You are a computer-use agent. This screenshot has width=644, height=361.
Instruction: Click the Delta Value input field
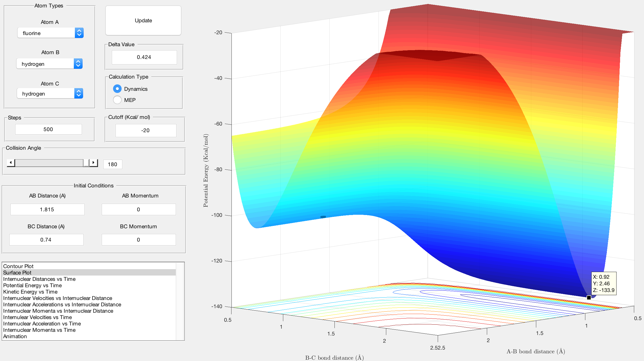tap(144, 57)
